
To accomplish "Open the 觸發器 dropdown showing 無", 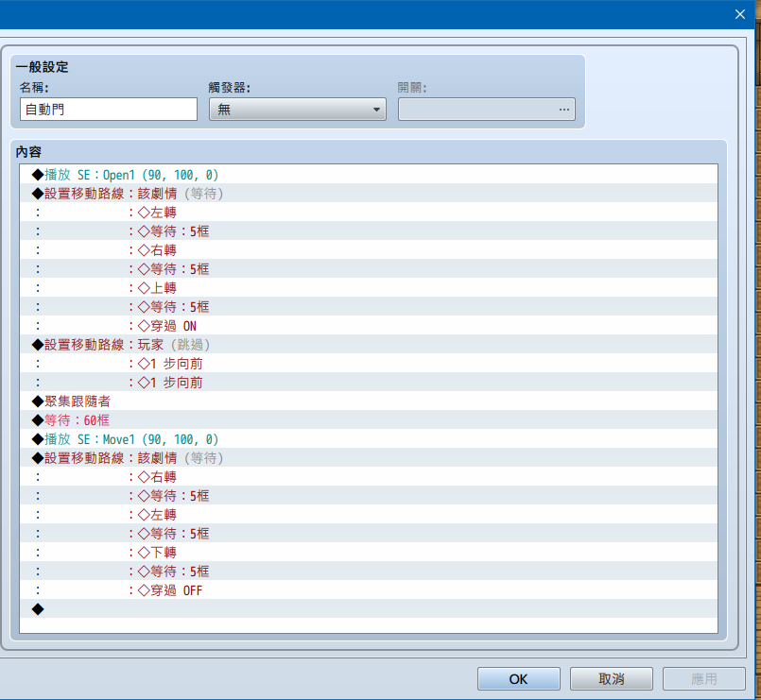I will point(298,110).
